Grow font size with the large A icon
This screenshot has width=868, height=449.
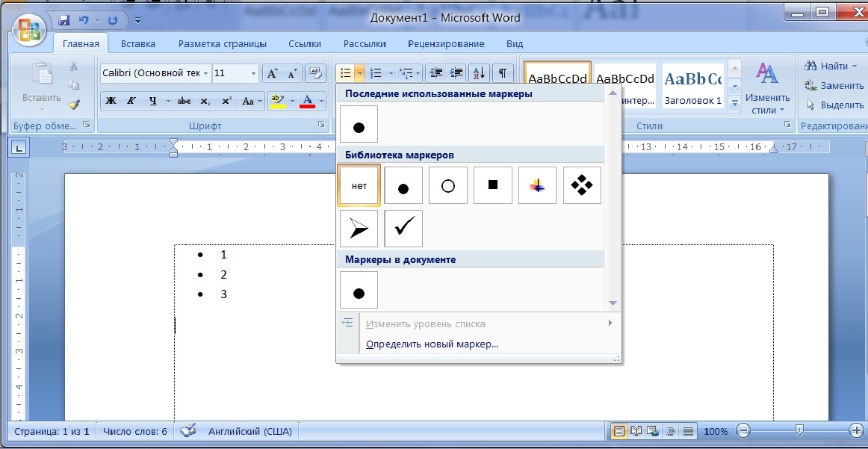271,73
